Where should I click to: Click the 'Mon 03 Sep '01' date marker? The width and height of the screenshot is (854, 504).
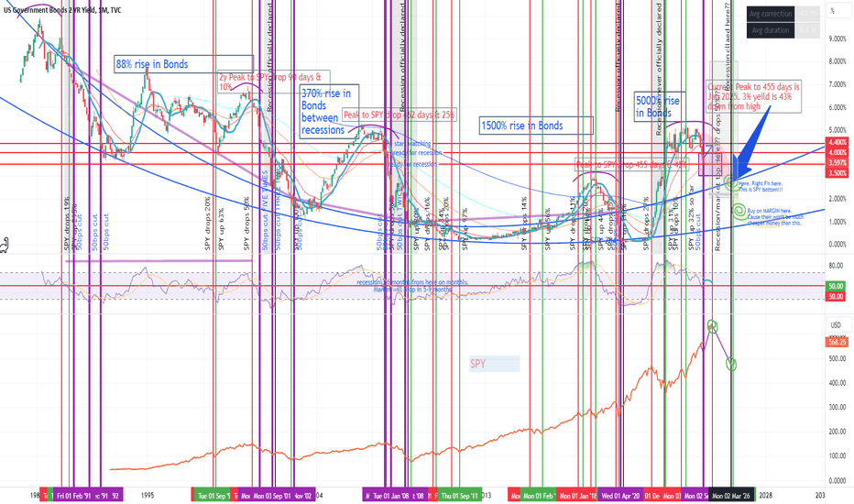click(x=272, y=496)
